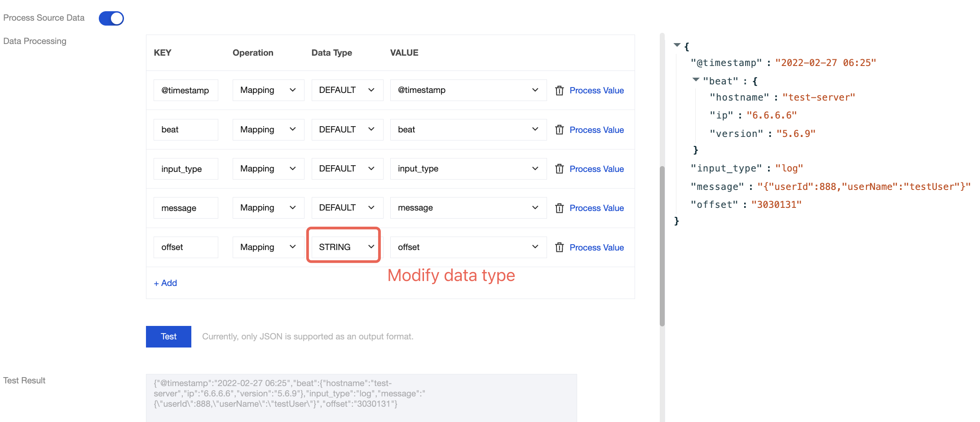Expand the message VALUE dropdown
Screen dimensions: 980x422
tap(468, 208)
